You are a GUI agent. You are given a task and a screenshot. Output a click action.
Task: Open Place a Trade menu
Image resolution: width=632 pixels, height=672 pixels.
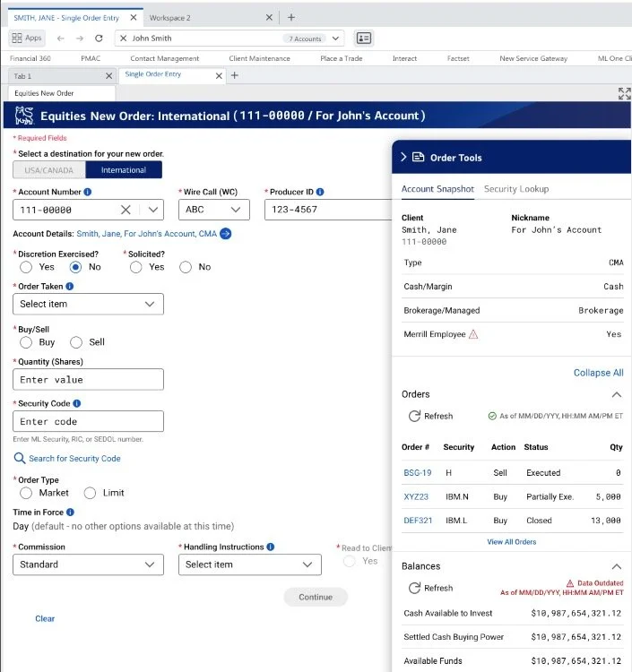(x=342, y=58)
